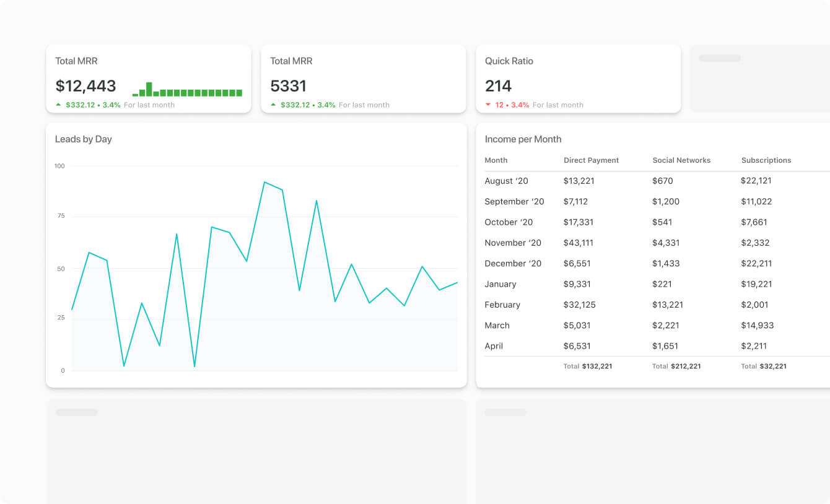Select the August '20 table row
Viewport: 830px width, 504px height.
[657, 181]
